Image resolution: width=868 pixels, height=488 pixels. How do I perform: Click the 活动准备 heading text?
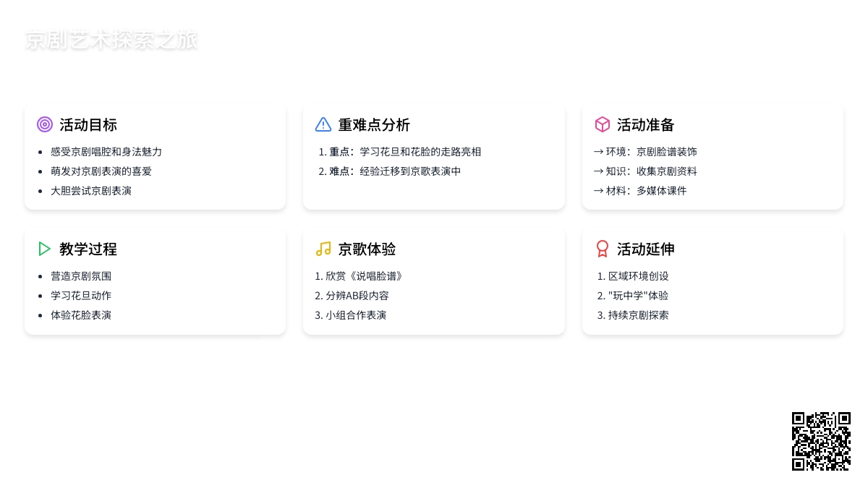click(x=646, y=124)
